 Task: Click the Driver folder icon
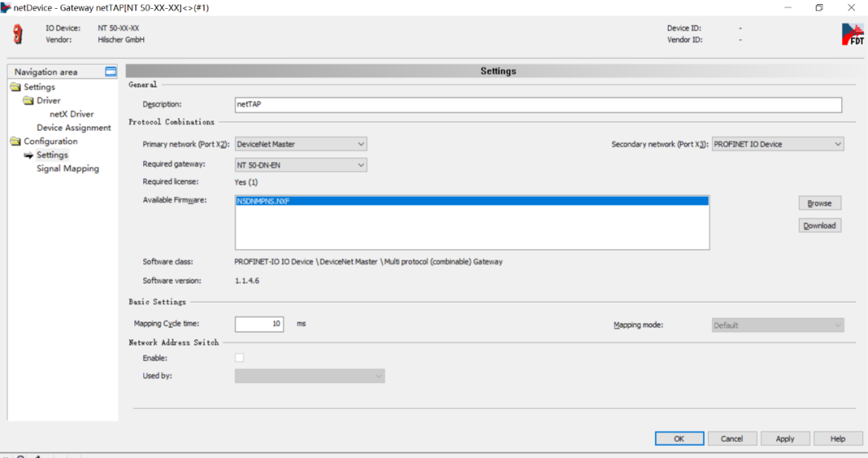point(29,100)
